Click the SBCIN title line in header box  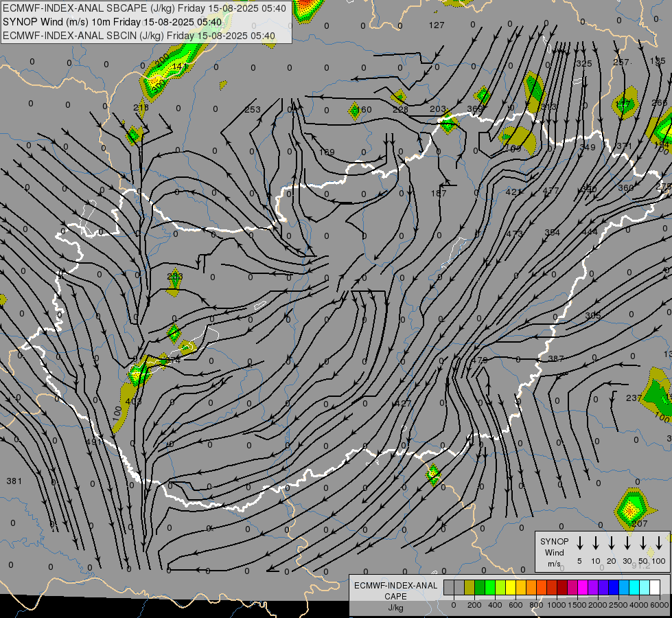(x=139, y=36)
